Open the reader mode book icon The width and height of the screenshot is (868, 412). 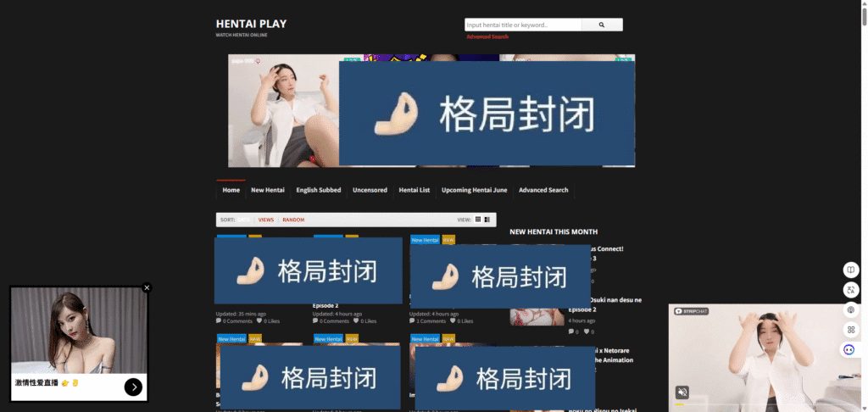point(850,270)
